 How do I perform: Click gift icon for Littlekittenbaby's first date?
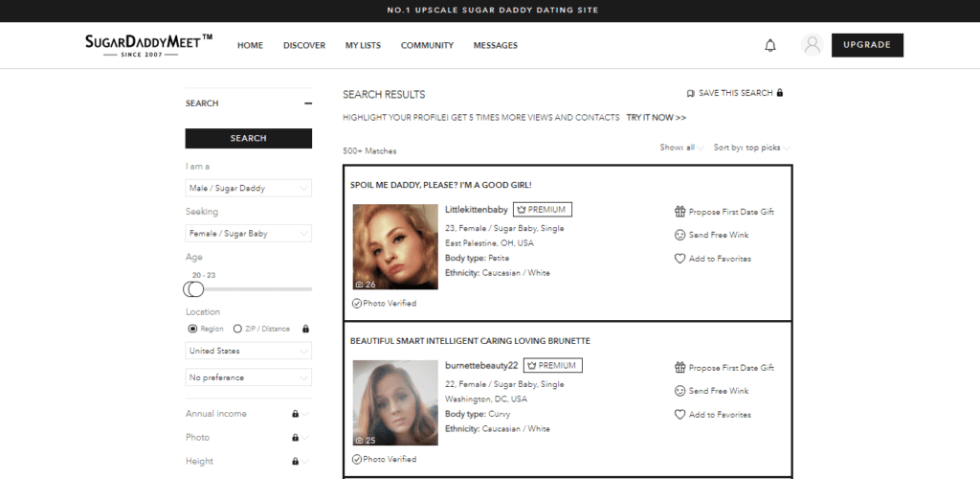680,212
